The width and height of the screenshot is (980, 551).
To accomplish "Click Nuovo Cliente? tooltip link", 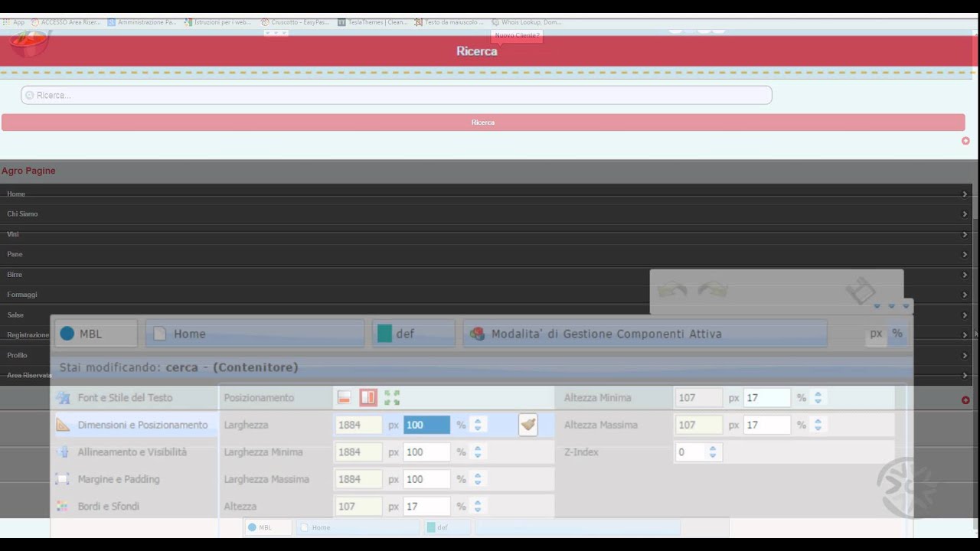I will (517, 35).
